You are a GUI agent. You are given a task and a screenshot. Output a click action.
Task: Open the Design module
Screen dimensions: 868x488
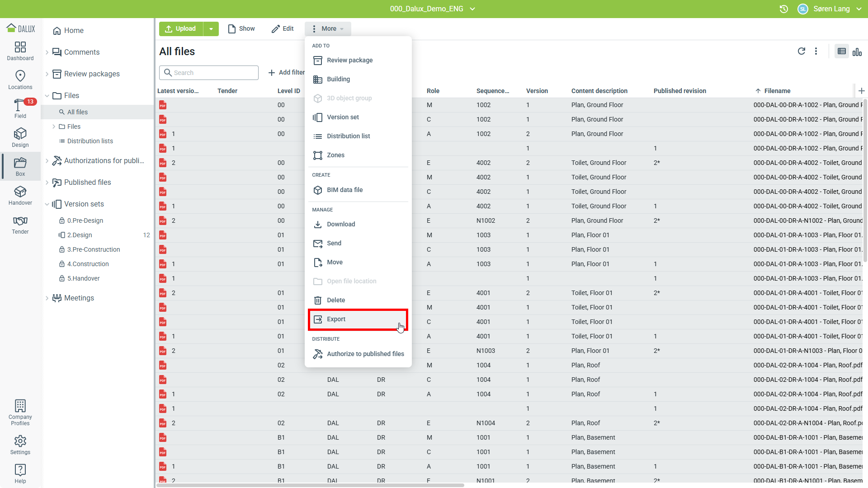click(x=20, y=137)
